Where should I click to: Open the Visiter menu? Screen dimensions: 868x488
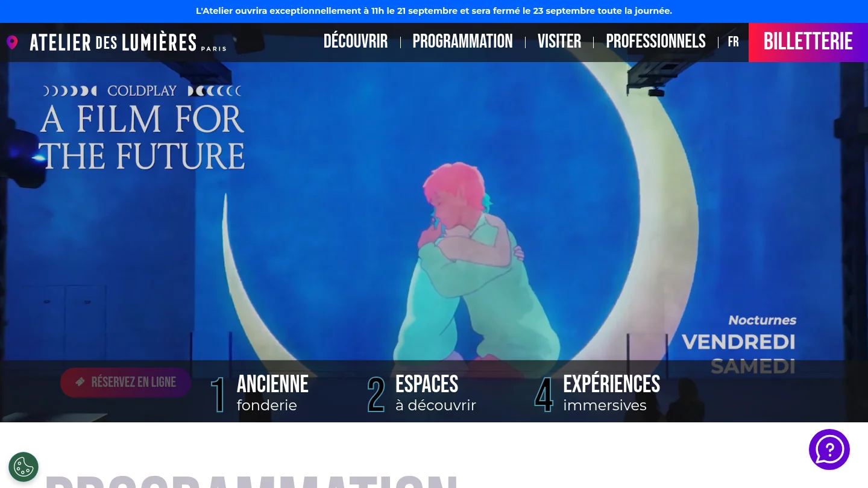pyautogui.click(x=559, y=42)
